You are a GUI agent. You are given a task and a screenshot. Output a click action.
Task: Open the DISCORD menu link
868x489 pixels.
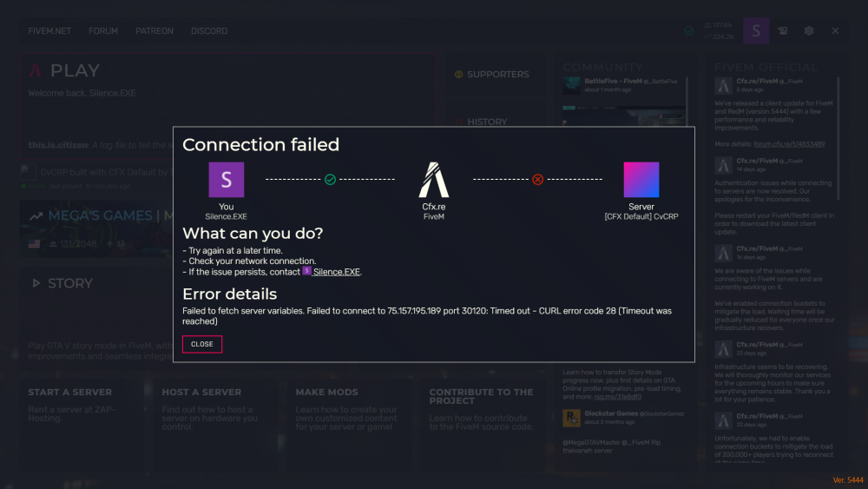(x=209, y=31)
